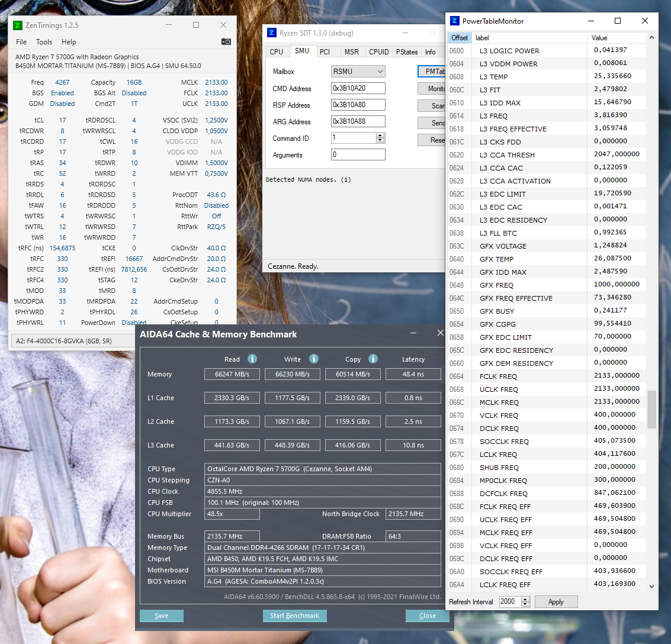Screen dimensions: 671x644
Task: Click the Scan button in Ryzen SDT
Action: 432,105
